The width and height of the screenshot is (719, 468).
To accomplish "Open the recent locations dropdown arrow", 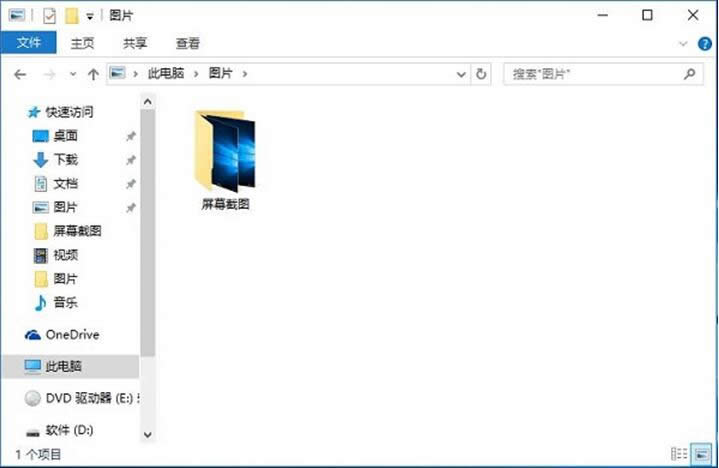I will pos(73,74).
